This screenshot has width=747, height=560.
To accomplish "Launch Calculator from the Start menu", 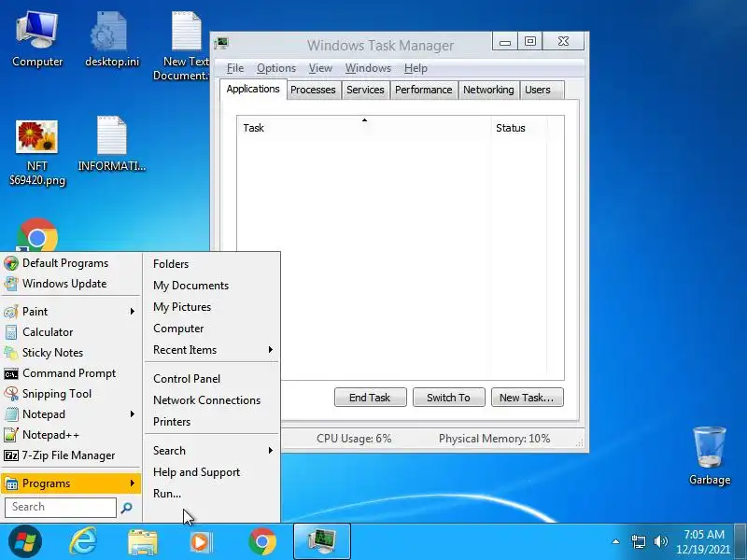I will (x=71, y=332).
